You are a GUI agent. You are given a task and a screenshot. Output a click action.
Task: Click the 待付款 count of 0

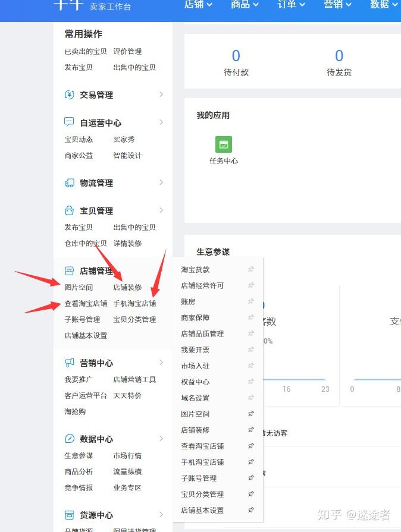click(236, 56)
